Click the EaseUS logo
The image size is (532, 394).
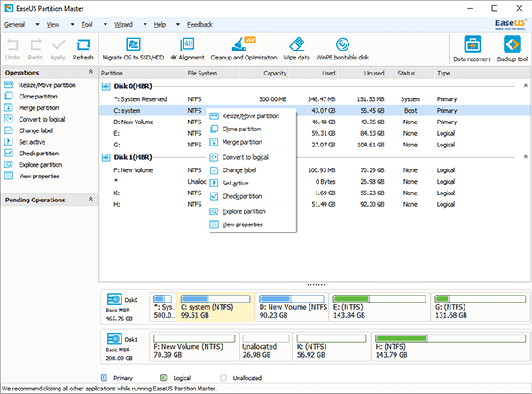click(x=510, y=24)
